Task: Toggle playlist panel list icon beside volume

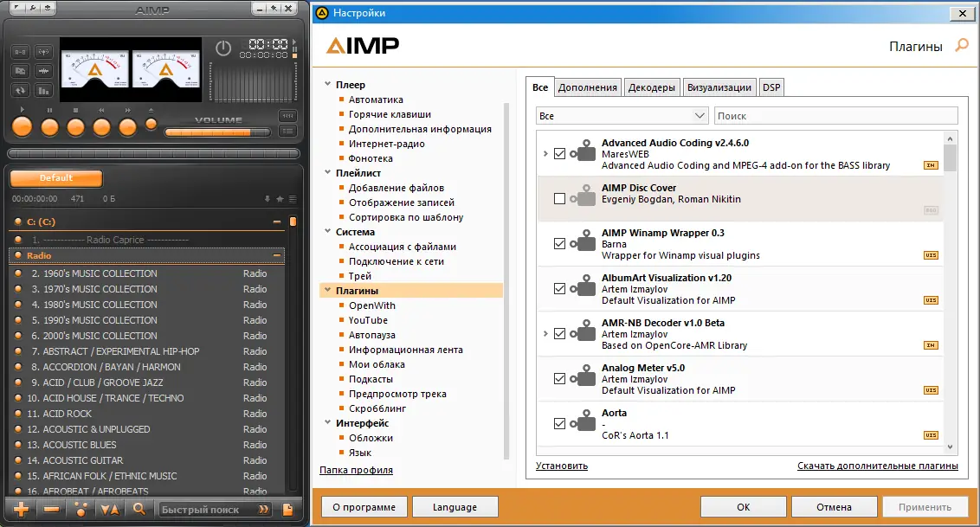Action: (x=287, y=132)
